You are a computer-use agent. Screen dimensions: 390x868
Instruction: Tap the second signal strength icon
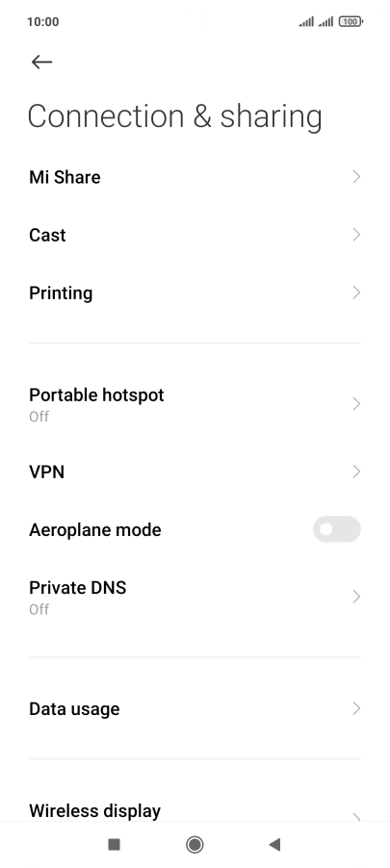[325, 21]
